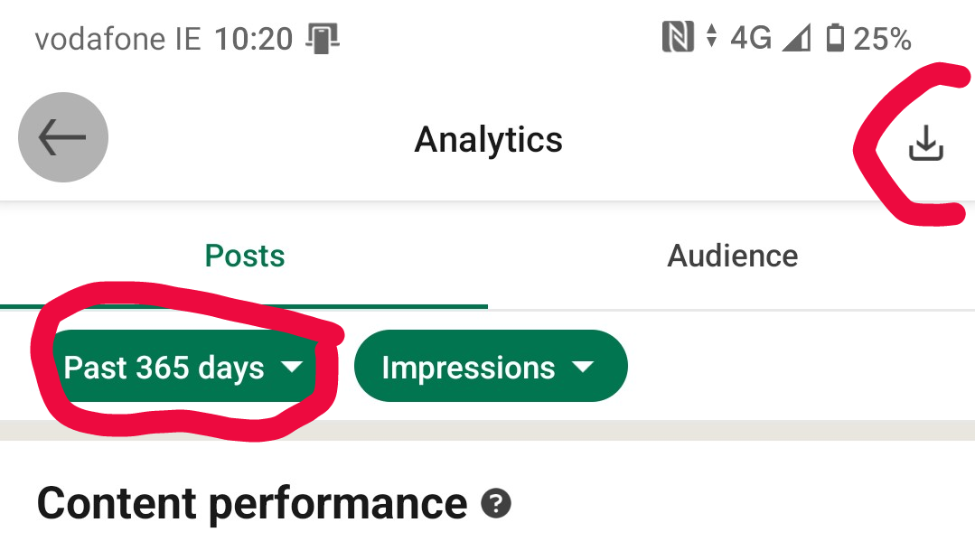975x560 pixels.
Task: Tap the data transfer arrows icon
Action: tap(712, 36)
